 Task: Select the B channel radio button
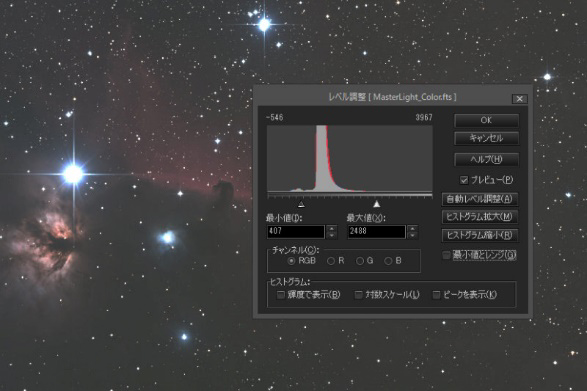(388, 261)
